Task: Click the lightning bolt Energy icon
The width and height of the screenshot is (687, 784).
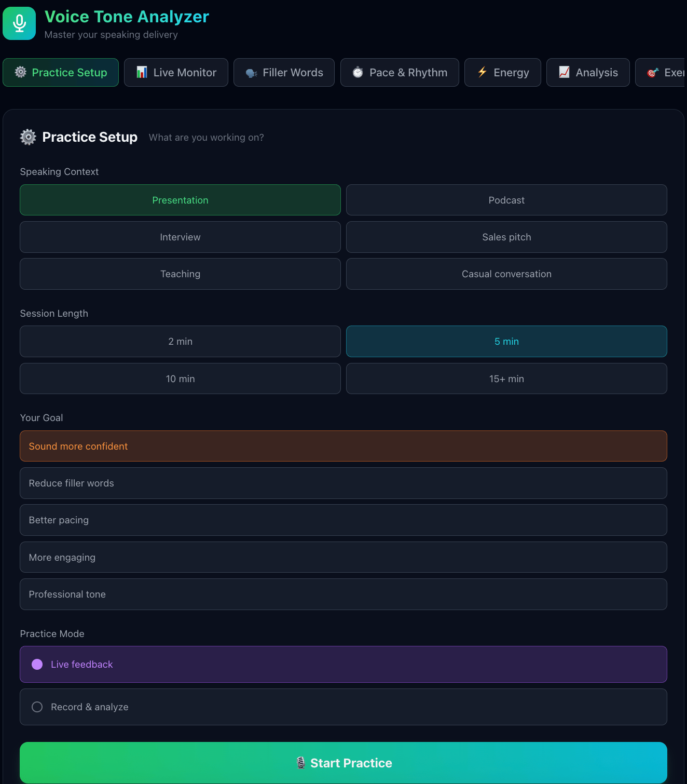Action: click(x=483, y=72)
